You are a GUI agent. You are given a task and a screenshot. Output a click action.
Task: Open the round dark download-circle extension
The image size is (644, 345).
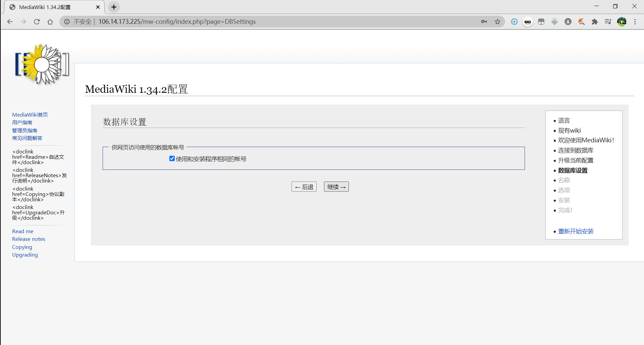point(568,22)
